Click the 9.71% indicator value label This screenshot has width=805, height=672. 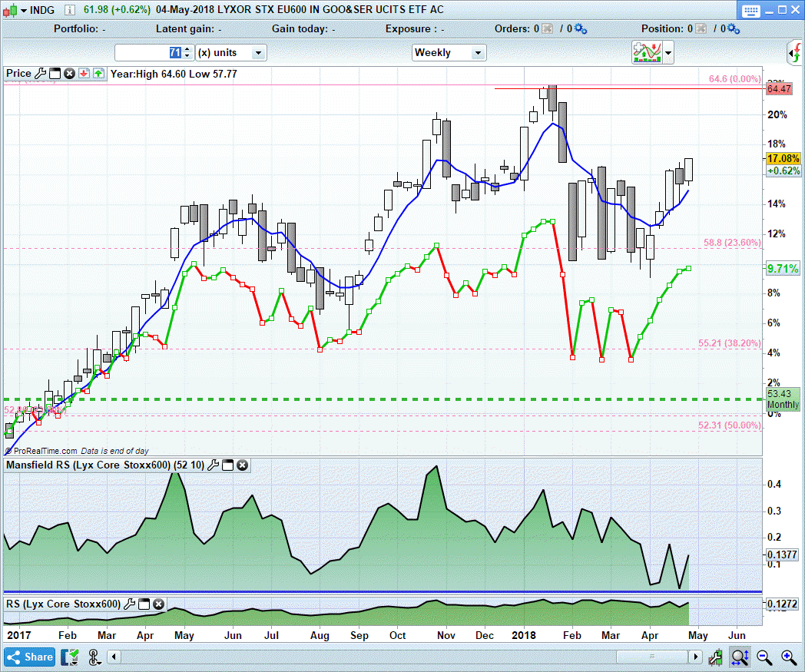click(x=783, y=269)
